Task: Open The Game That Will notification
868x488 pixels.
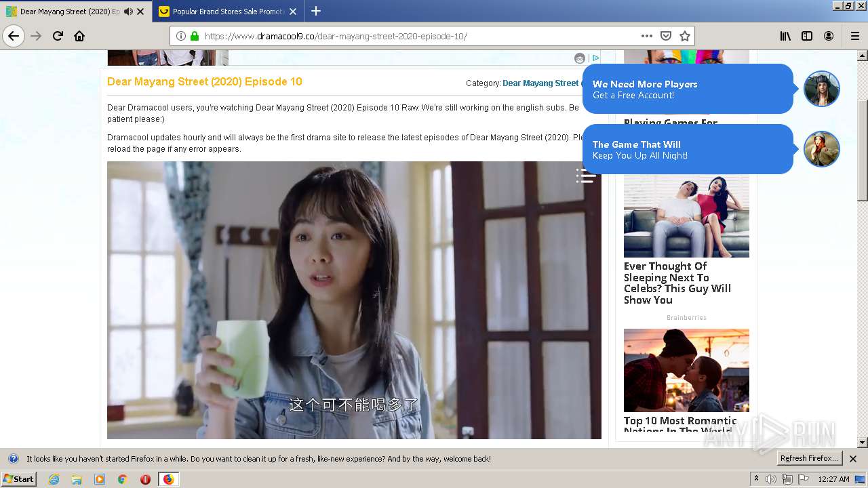Action: click(688, 149)
